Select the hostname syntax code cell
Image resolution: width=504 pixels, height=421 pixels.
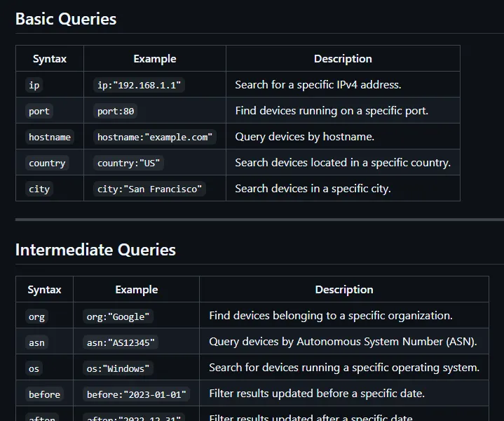coord(50,137)
